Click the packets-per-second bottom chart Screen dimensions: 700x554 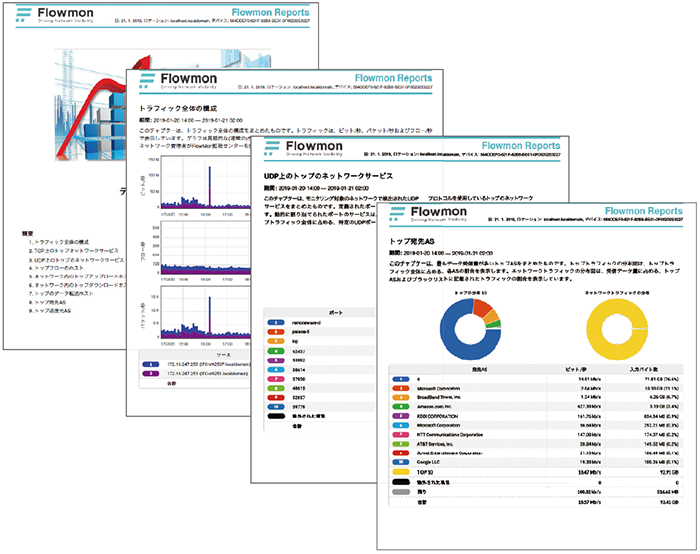tap(206, 312)
